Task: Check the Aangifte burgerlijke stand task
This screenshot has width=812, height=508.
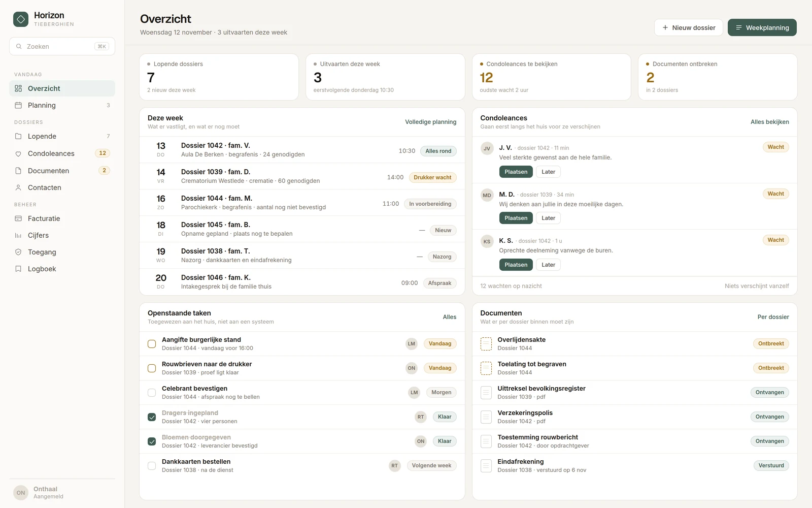Action: [x=152, y=344]
